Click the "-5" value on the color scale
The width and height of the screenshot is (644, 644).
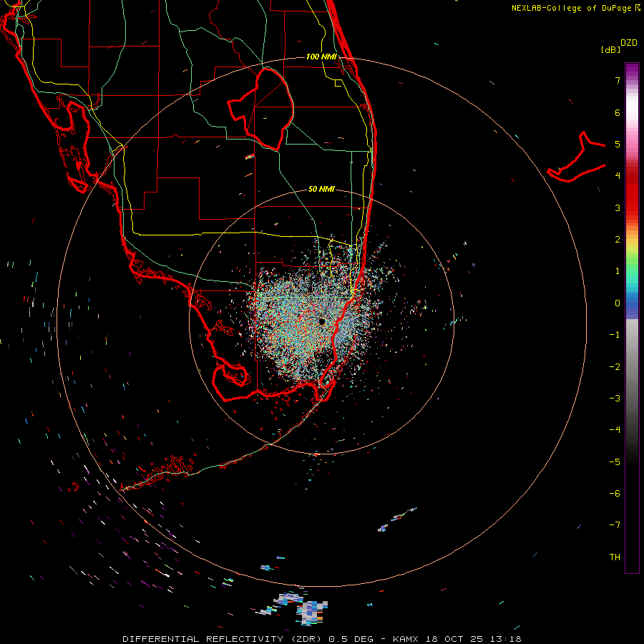coord(615,462)
